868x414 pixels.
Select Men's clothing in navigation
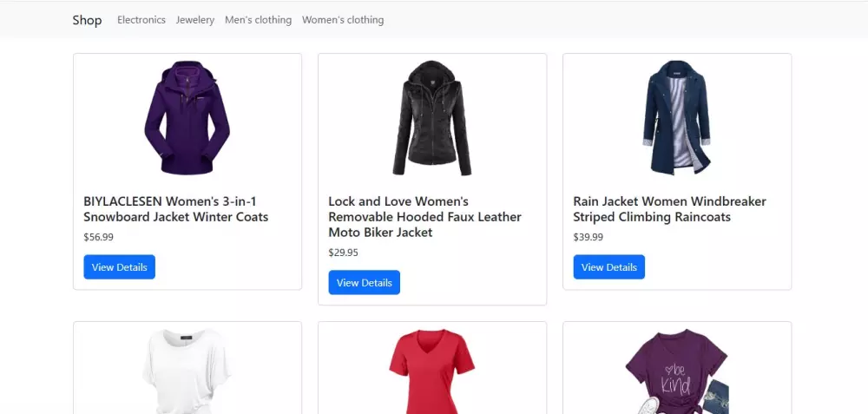pos(258,20)
